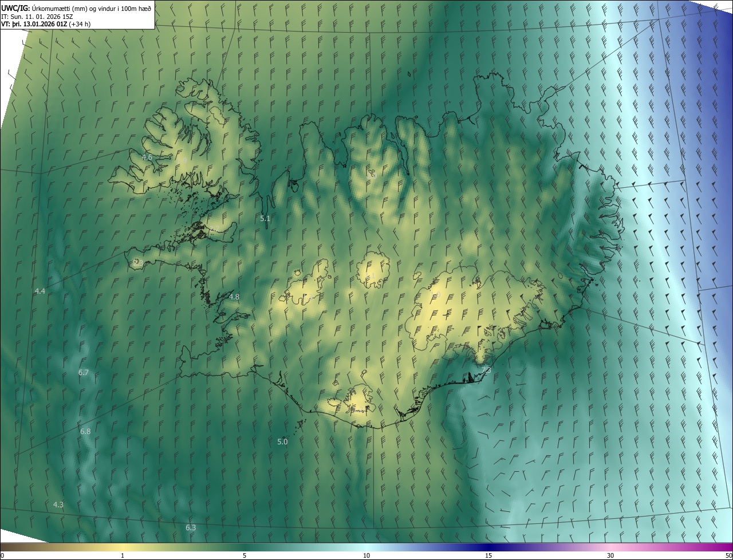Click the 10 tick on the colour scale
Screen dimensions: 733x560
pyautogui.click(x=366, y=555)
